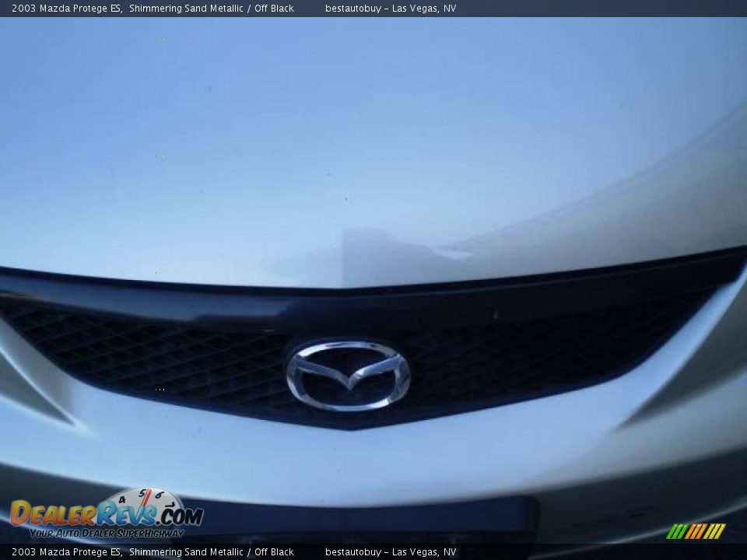747x560 pixels.
Task: Click "bestautobuy – Las Vegas, NV" in bottom caption
Action: pos(391,552)
